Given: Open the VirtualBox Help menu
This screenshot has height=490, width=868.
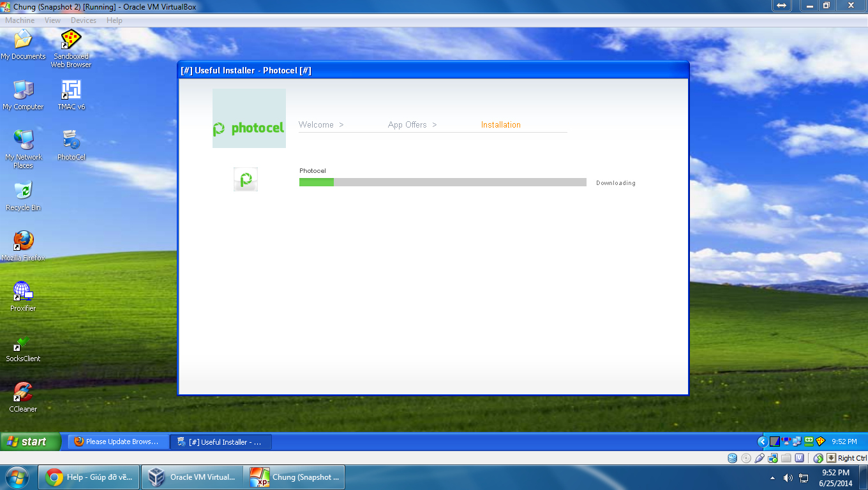Looking at the screenshot, I should pyautogui.click(x=114, y=20).
